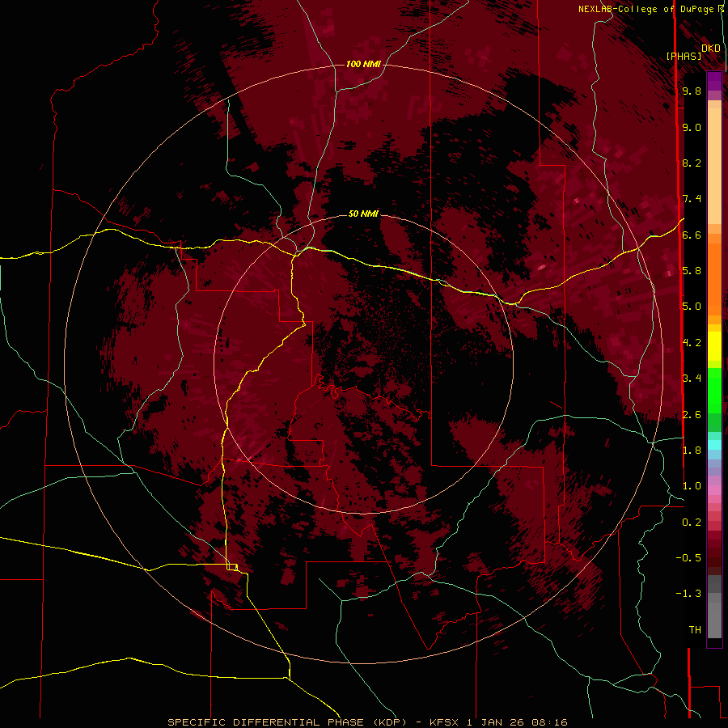Click the KFSX station identifier in the caption
This screenshot has width=728, height=728.
pyautogui.click(x=445, y=722)
